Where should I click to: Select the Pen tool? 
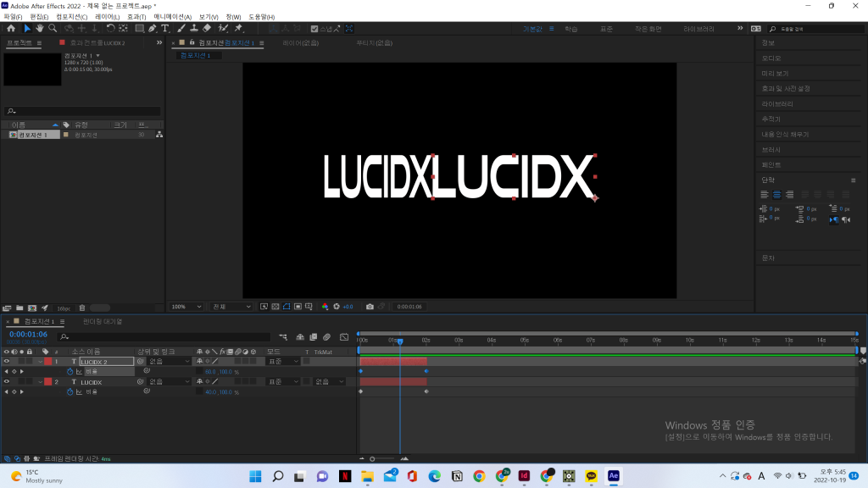(153, 28)
